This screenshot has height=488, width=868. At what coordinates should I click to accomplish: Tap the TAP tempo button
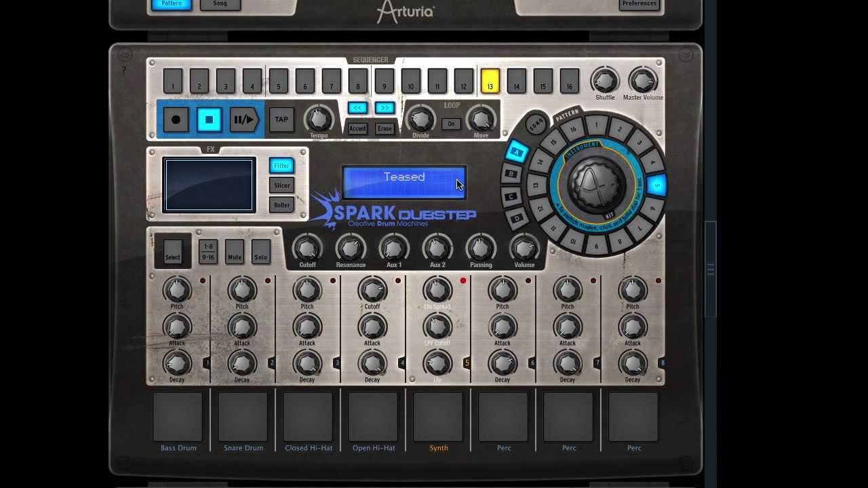[281, 120]
